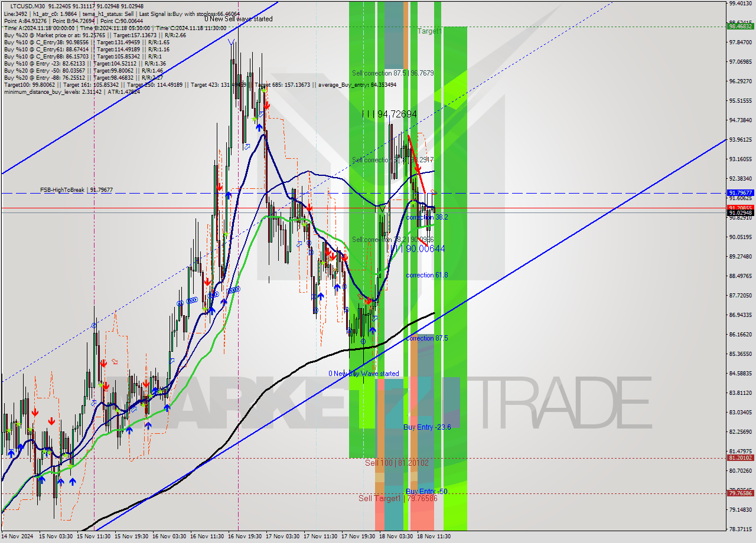Select 'Sell correction 38.2 | 90.0956' label
756x543 pixels.
[393, 240]
